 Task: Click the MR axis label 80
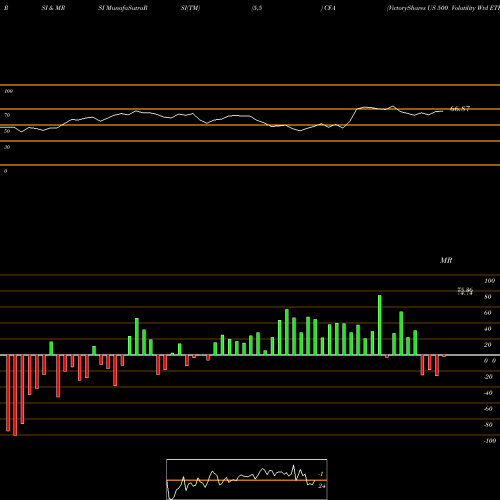(487, 297)
